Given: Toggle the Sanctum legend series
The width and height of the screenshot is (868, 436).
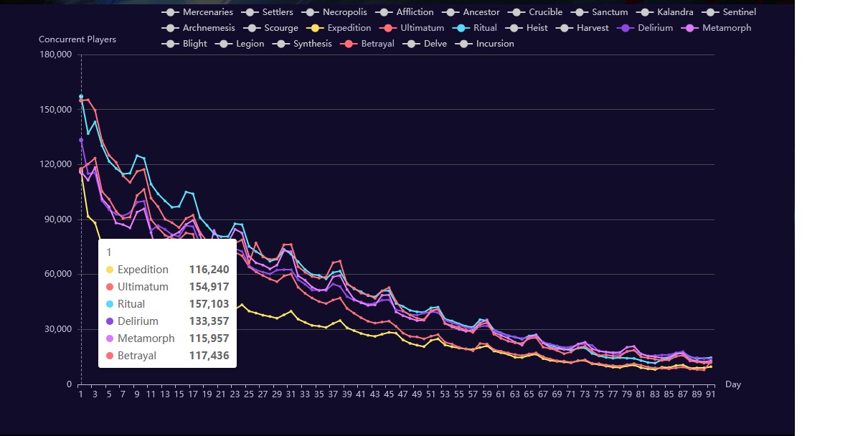Looking at the screenshot, I should tap(600, 12).
